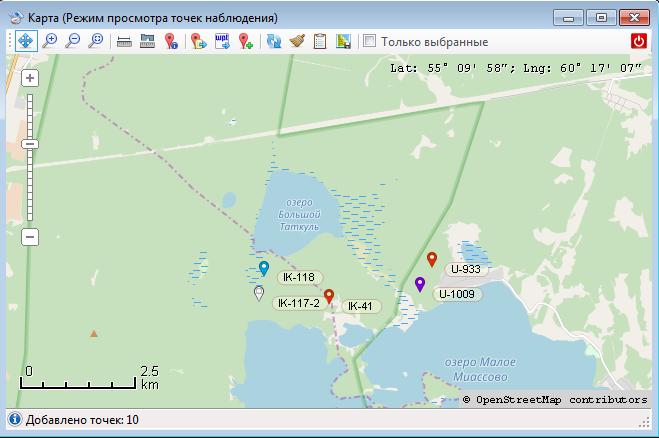The image size is (659, 438).
Task: Click the IK-117-2 label
Action: tap(299, 303)
